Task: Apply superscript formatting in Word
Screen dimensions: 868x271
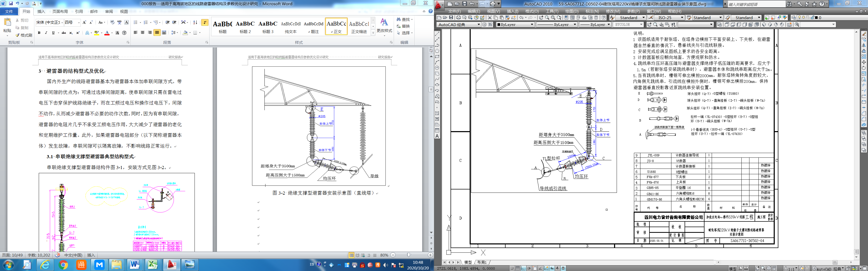Action: coord(78,33)
